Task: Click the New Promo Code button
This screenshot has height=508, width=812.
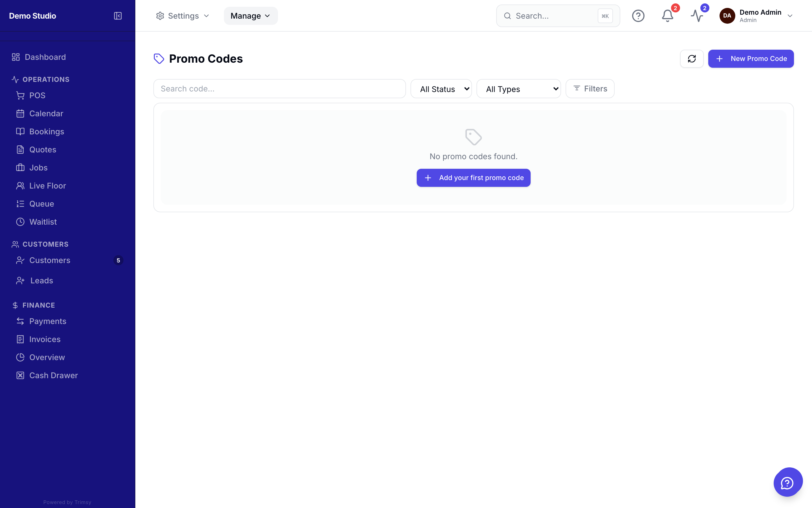Action: (x=751, y=59)
